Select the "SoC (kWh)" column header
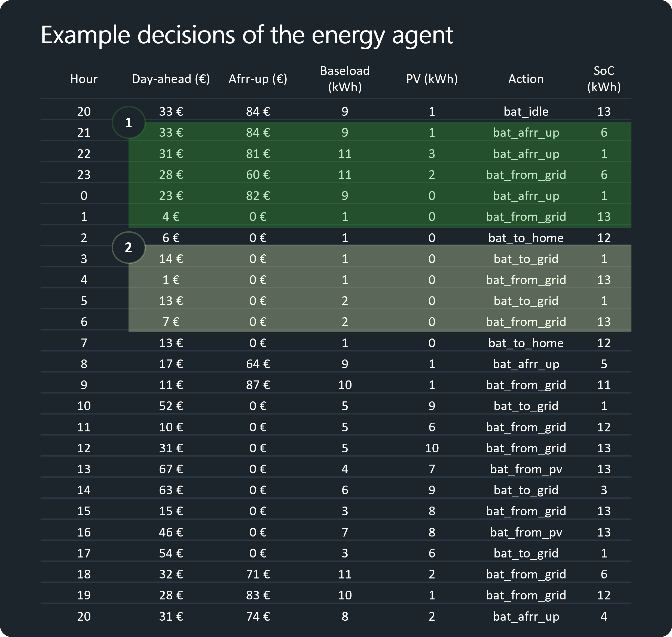The width and height of the screenshot is (672, 637). tap(604, 79)
